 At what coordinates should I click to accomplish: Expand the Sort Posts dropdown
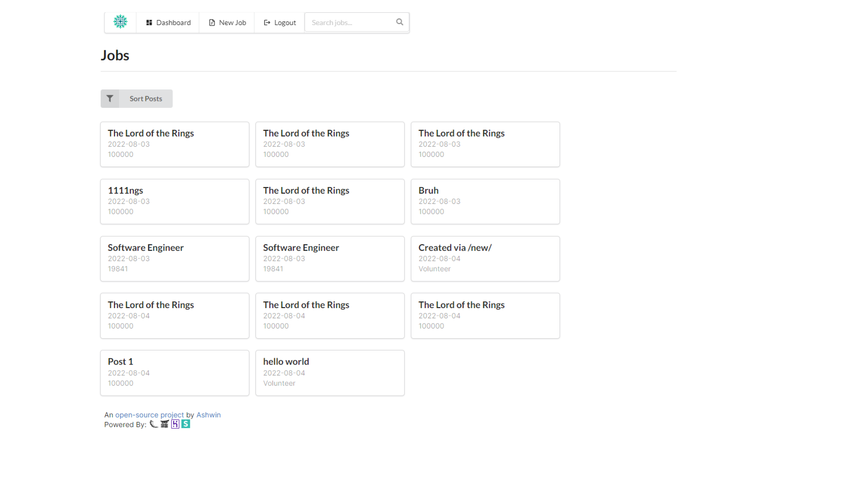145,99
